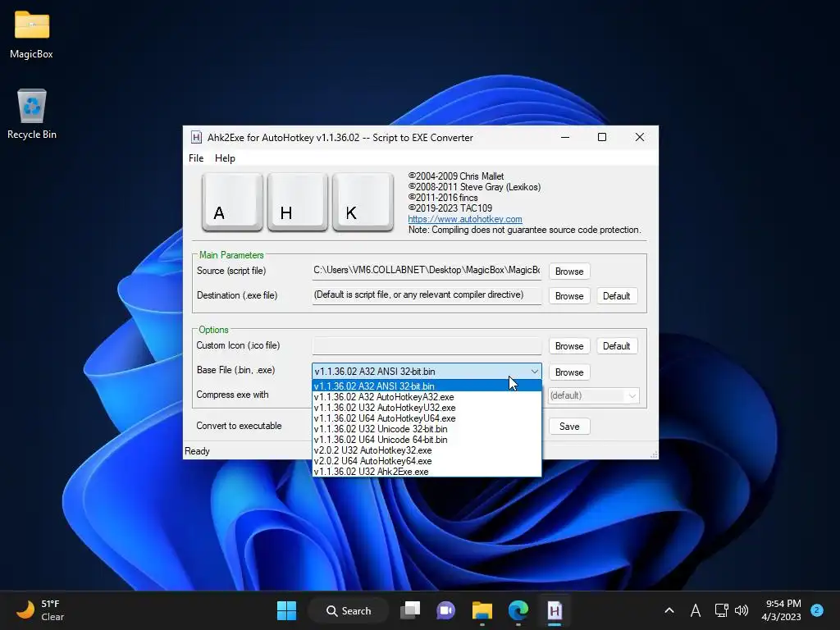The height and width of the screenshot is (630, 840).
Task: Show hidden system tray icons
Action: coord(669,610)
